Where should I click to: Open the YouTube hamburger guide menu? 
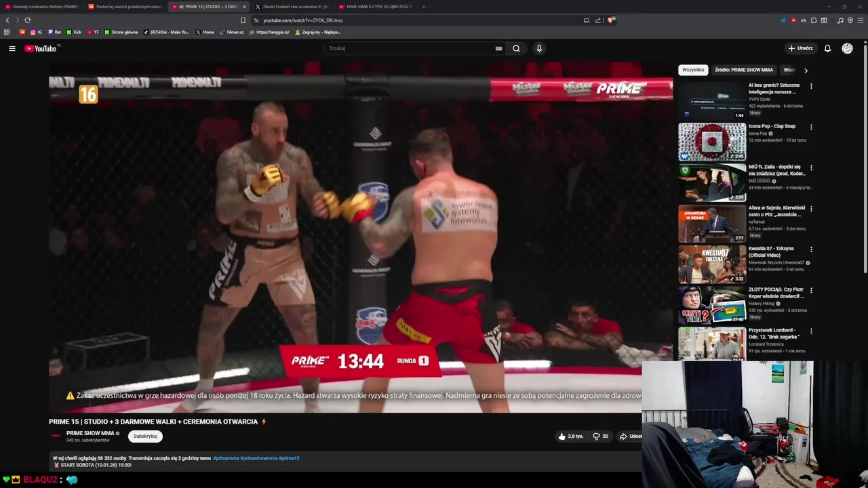12,48
